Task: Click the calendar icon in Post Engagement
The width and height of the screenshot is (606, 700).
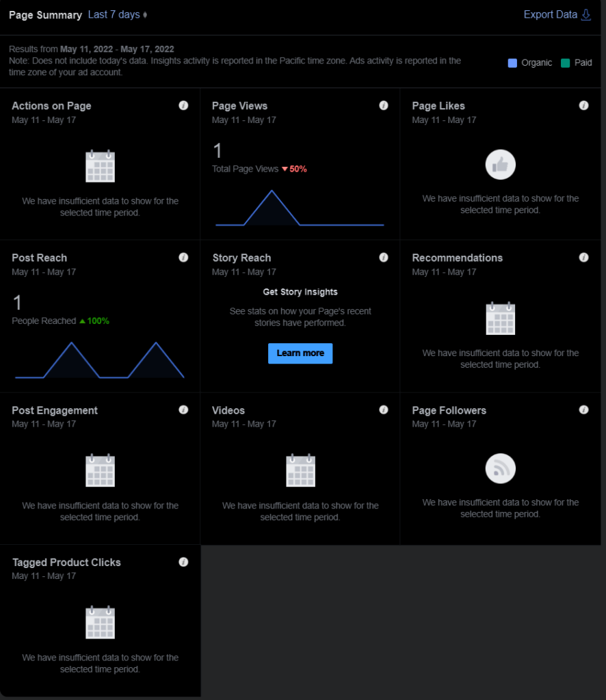Action: pos(100,470)
